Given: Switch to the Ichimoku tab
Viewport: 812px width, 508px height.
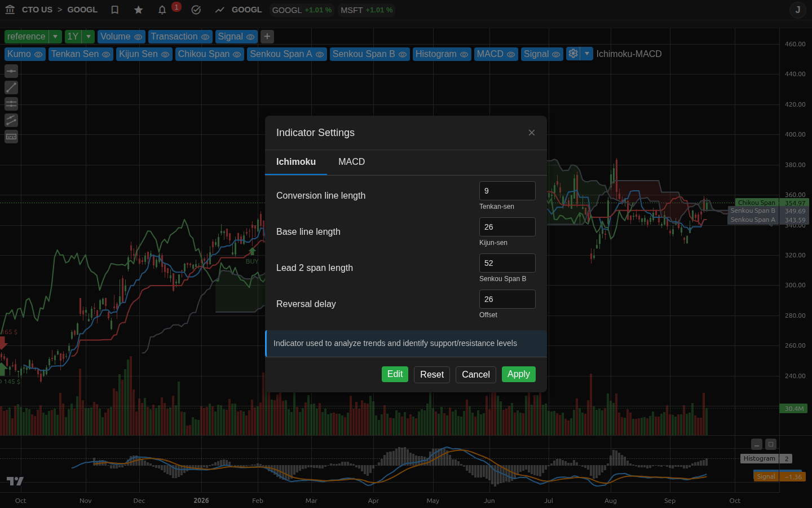Looking at the screenshot, I should pyautogui.click(x=296, y=162).
